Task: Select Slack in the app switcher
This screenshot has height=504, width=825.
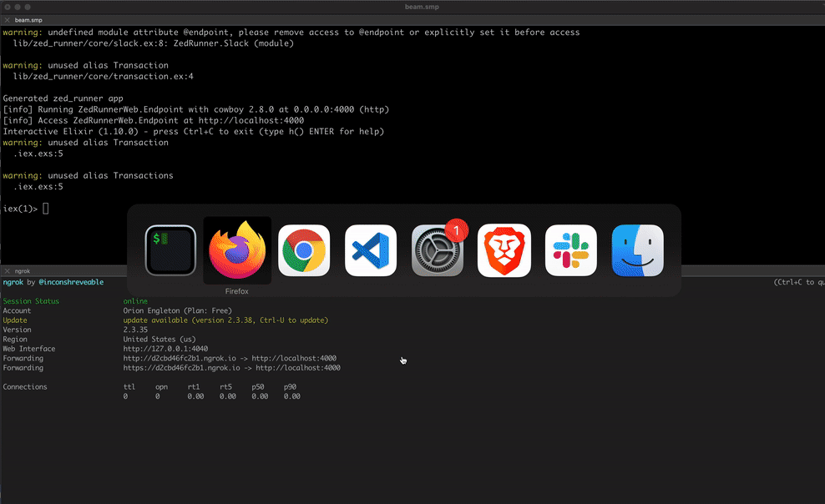Action: tap(571, 250)
